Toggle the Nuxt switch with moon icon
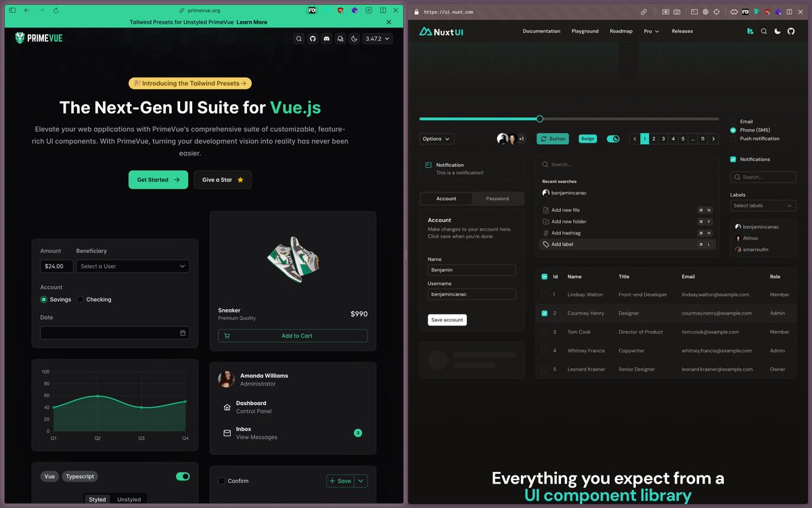The image size is (812, 508). point(613,139)
